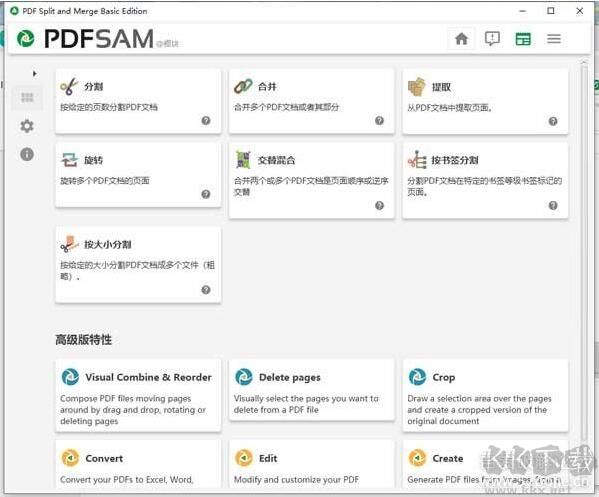Click the Delete pages icon
599x497 pixels.
coord(244,377)
